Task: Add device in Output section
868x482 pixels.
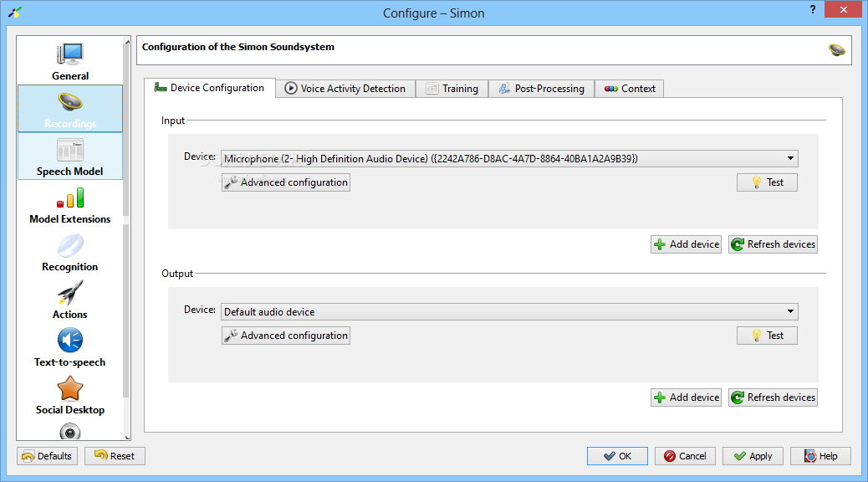Action: click(x=687, y=397)
